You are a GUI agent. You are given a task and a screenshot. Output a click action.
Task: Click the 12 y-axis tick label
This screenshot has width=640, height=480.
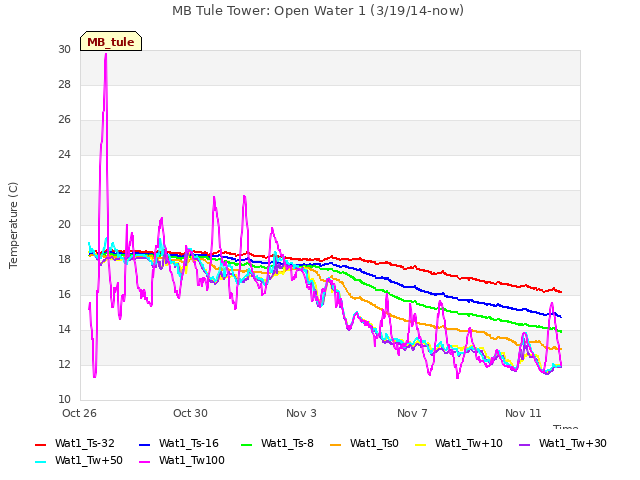(64, 364)
